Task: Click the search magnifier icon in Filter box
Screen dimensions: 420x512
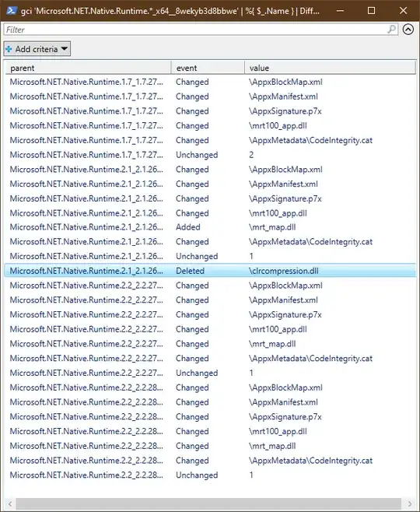Action: coord(391,30)
